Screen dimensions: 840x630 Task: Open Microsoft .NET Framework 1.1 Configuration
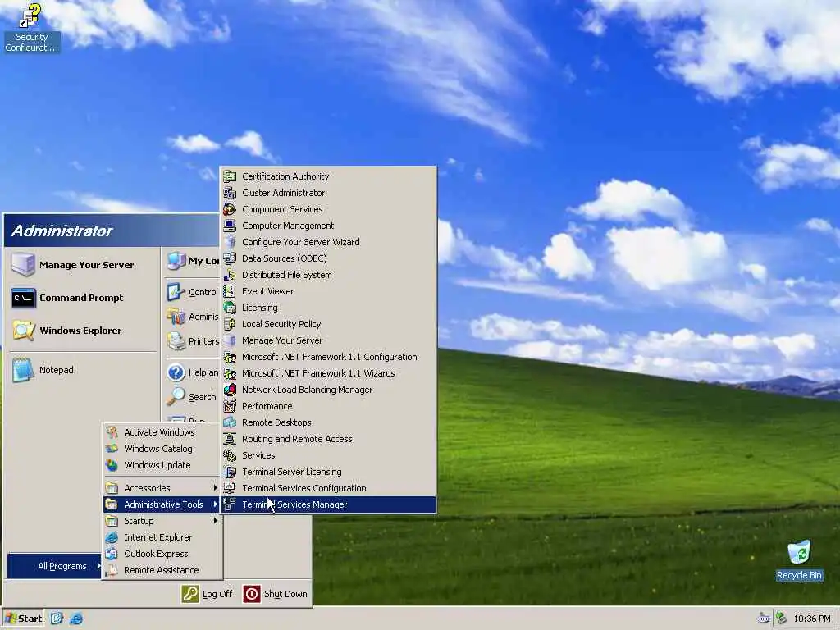point(328,357)
